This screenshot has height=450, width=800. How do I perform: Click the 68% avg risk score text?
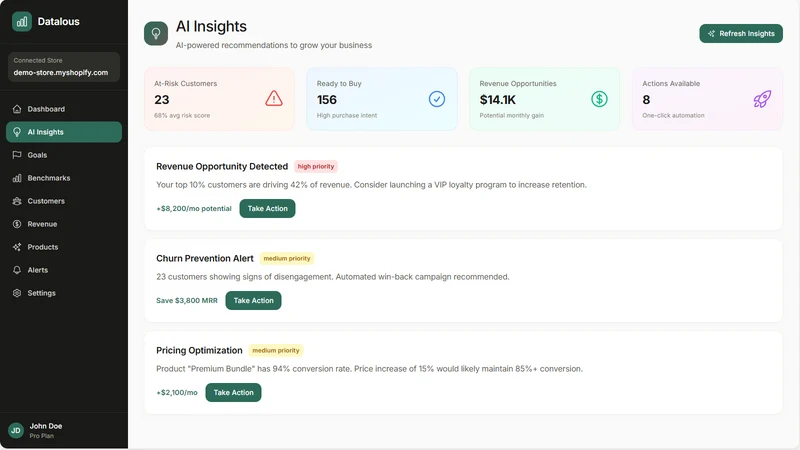182,115
